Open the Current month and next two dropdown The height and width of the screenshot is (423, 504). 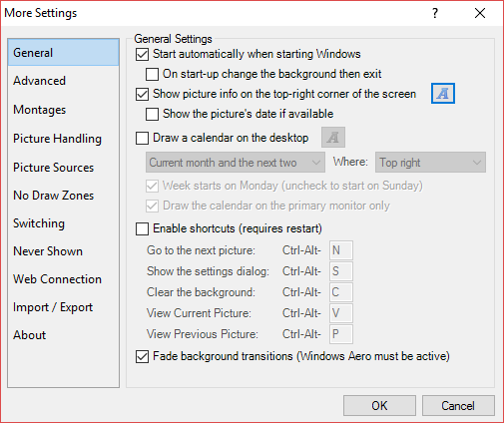tap(236, 163)
